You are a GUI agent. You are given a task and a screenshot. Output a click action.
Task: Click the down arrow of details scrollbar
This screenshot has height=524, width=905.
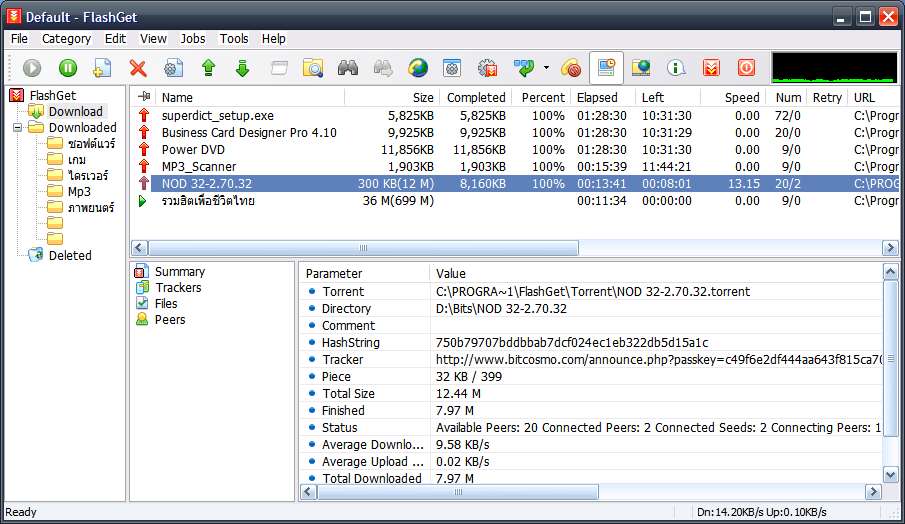tap(891, 475)
